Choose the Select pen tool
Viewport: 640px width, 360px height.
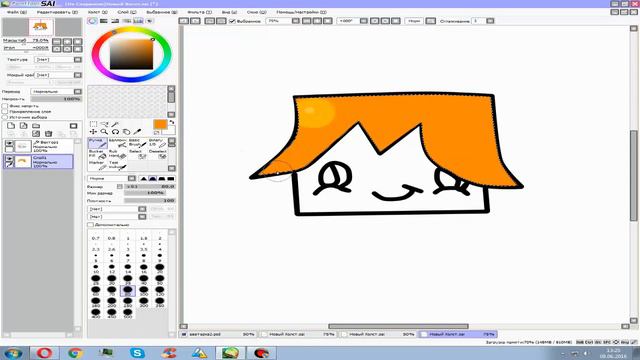click(x=138, y=154)
